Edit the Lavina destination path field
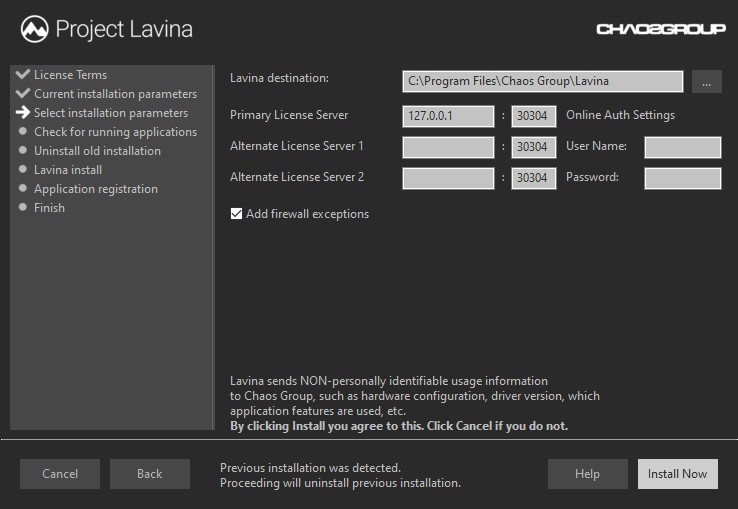The width and height of the screenshot is (738, 509). click(x=543, y=81)
